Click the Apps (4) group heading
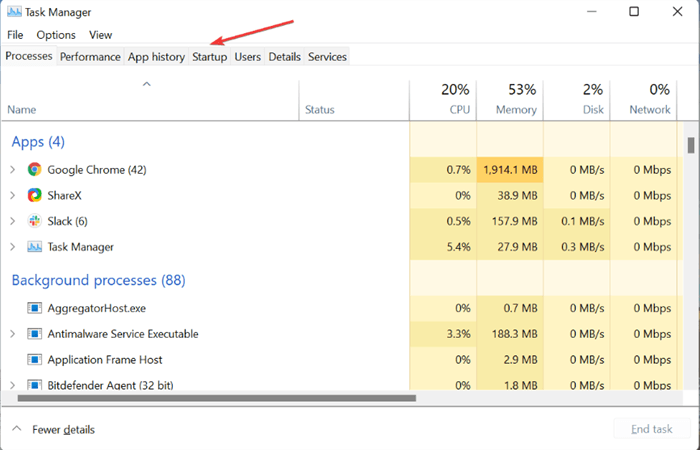This screenshot has height=450, width=700. [38, 142]
